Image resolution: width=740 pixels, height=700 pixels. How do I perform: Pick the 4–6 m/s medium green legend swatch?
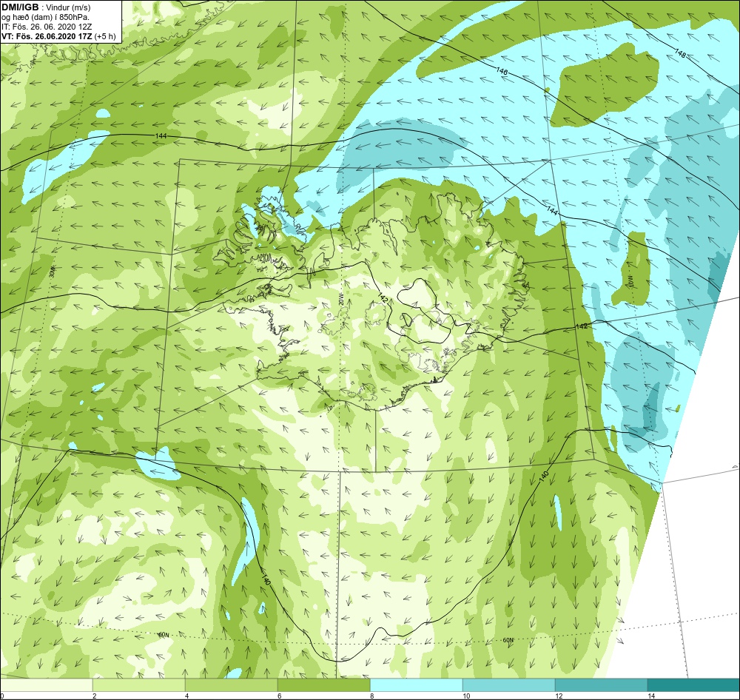coord(231,685)
